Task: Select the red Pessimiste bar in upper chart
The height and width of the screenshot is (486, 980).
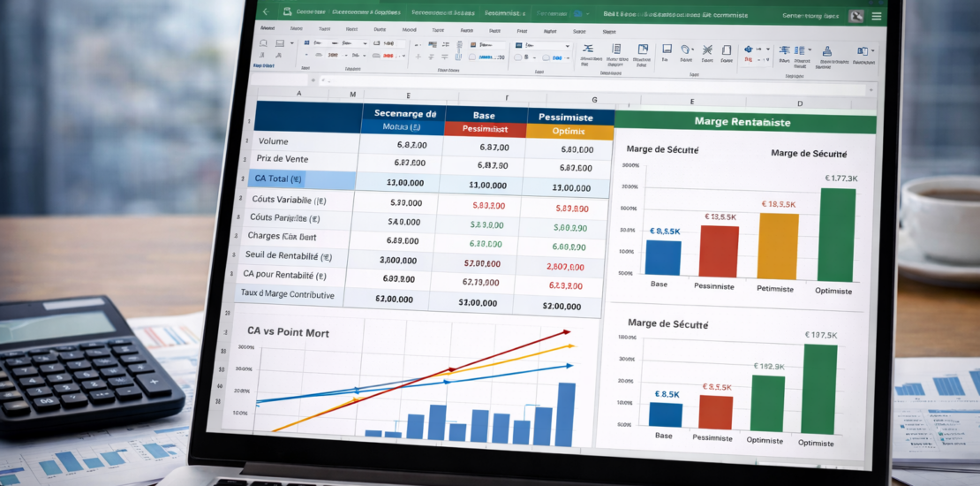Action: pos(719,252)
